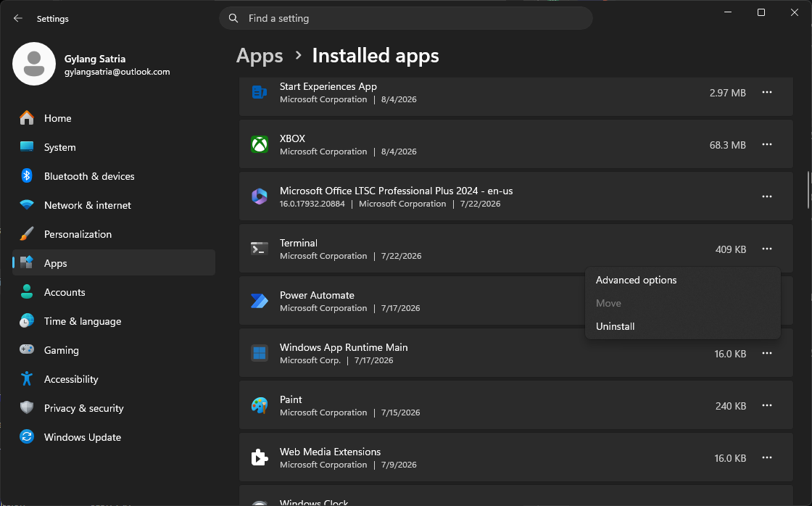
Task: Click the Microsoft Office LTSC icon
Action: coord(260,196)
